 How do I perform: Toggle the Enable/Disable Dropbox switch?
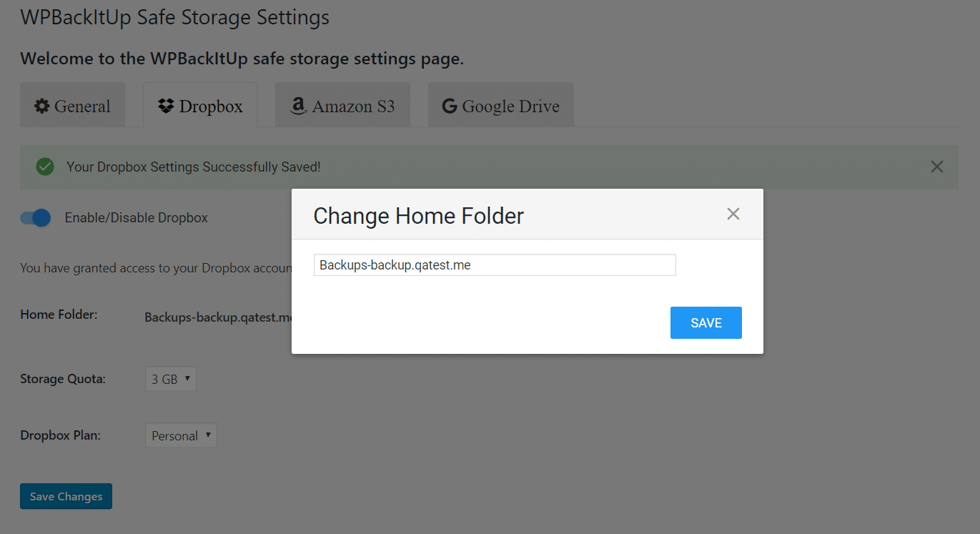click(36, 218)
